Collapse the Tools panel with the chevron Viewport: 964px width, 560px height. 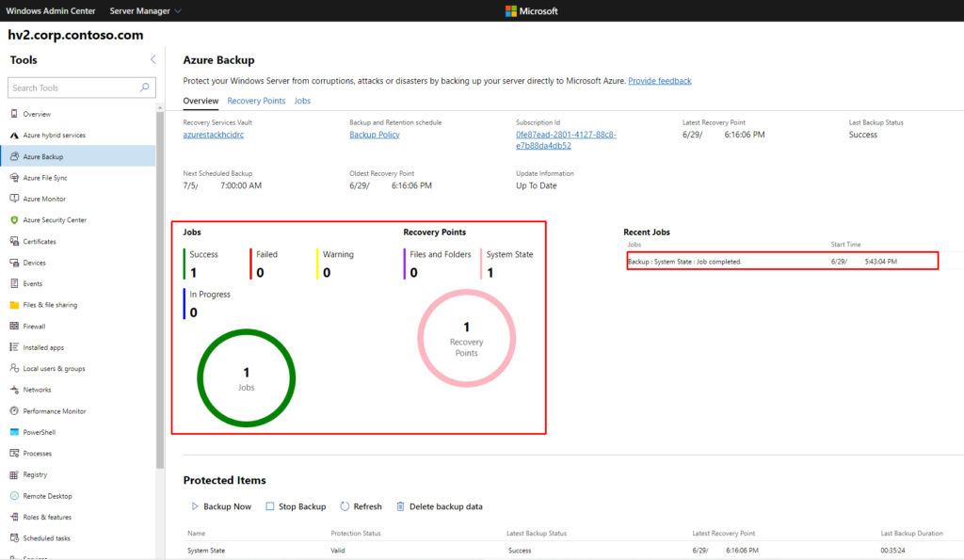click(x=153, y=59)
